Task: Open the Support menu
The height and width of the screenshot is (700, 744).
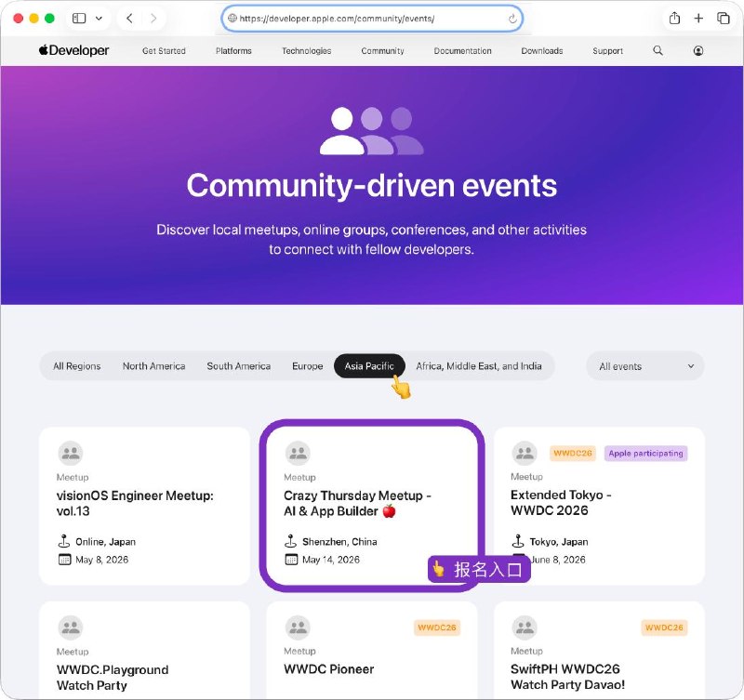Action: [607, 51]
